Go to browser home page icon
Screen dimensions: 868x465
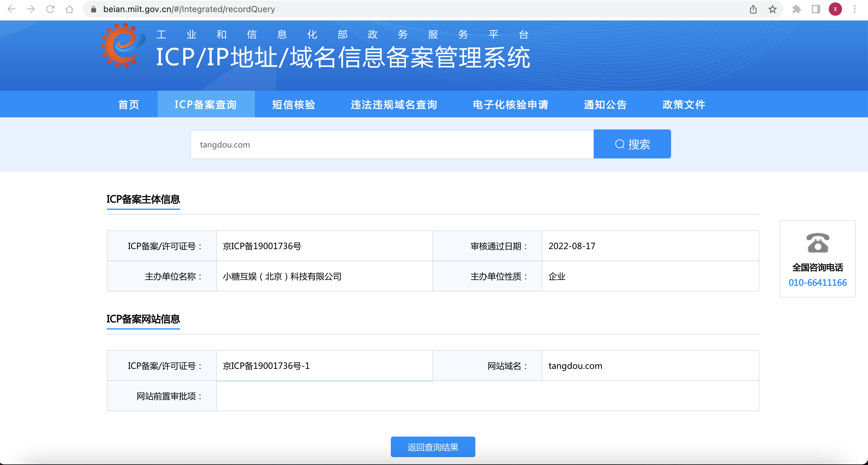tap(69, 9)
